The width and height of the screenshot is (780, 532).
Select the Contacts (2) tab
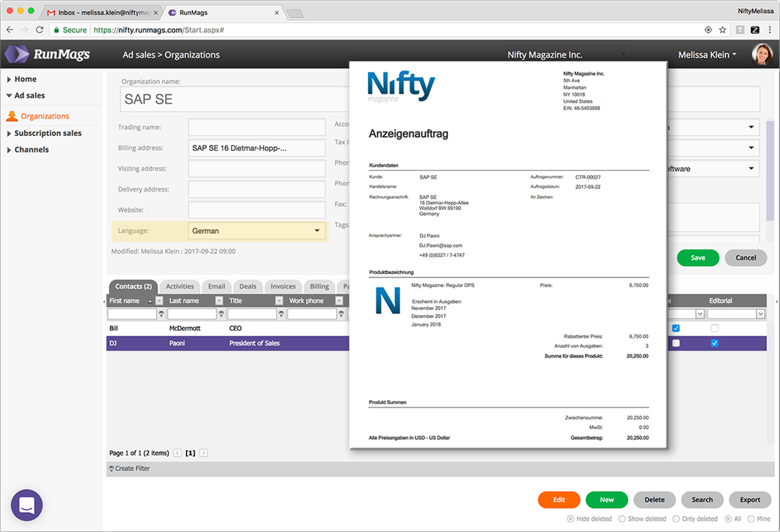[133, 287]
